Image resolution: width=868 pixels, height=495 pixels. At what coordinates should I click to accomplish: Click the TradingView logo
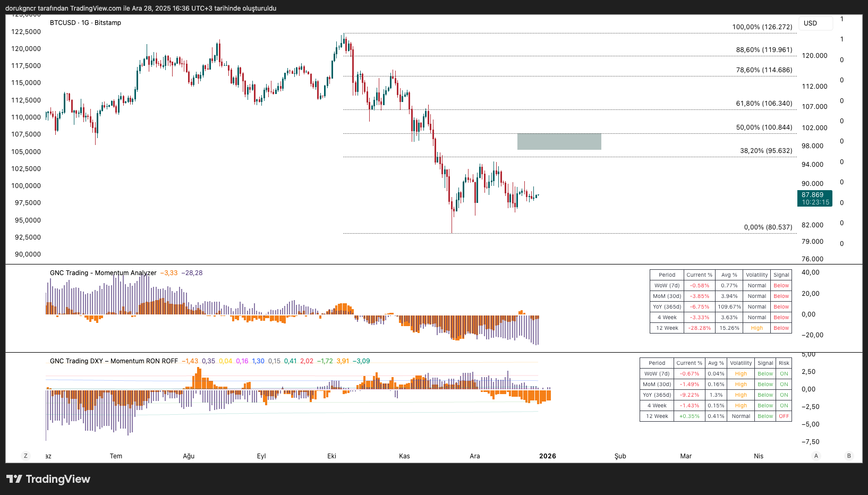click(48, 479)
